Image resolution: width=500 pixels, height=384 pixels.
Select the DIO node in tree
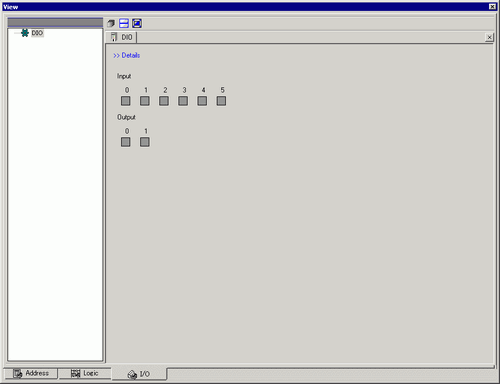(x=37, y=33)
